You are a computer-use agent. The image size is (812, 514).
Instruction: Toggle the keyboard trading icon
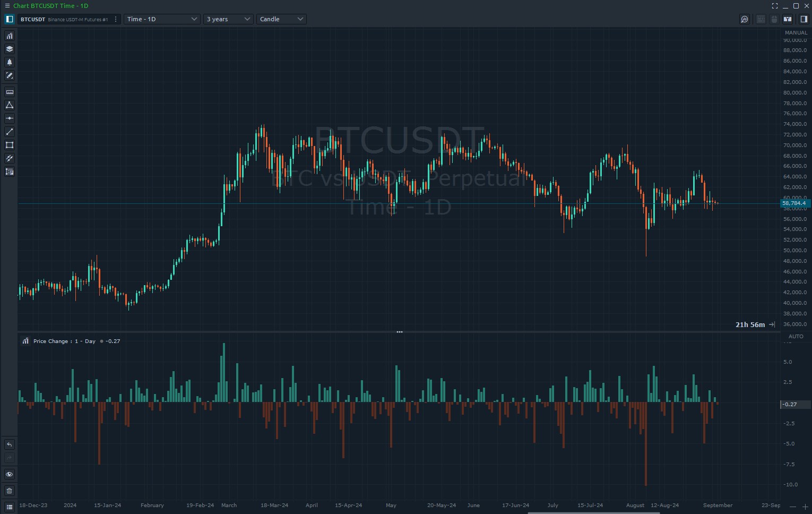(x=761, y=19)
